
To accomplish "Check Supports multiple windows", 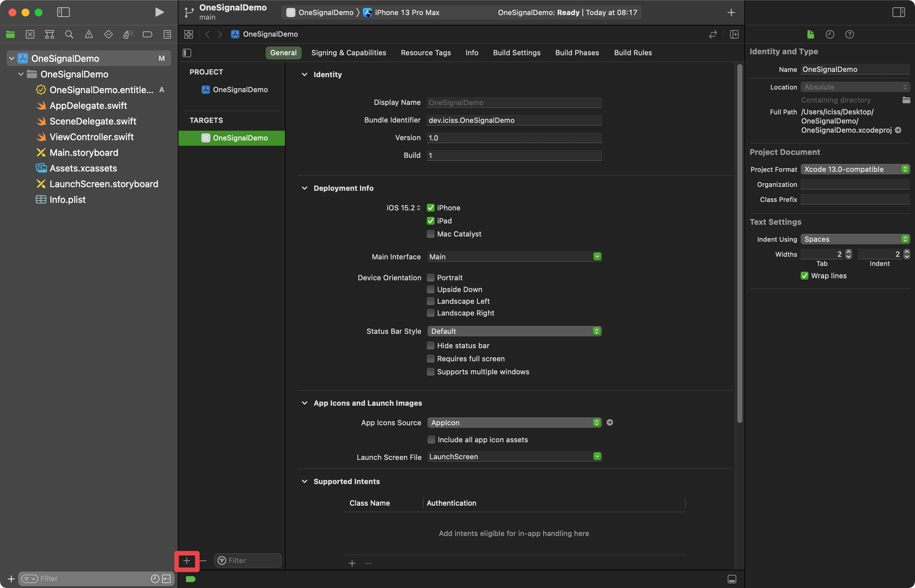I will pos(431,372).
